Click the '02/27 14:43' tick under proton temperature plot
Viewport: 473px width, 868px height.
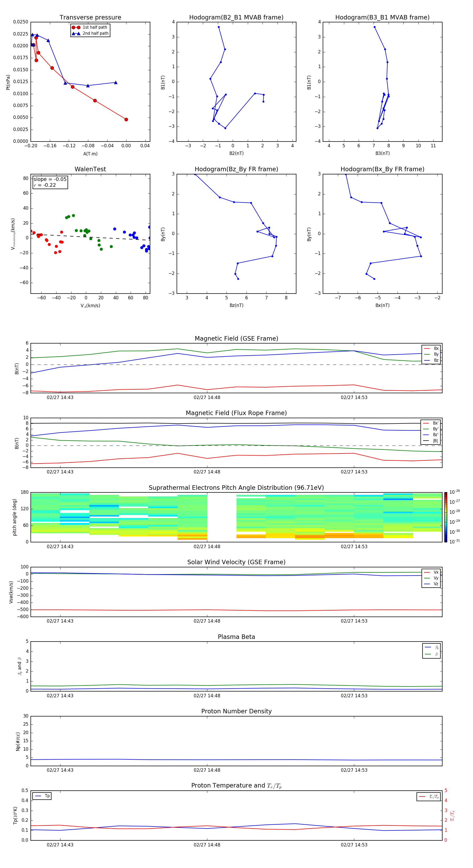tap(60, 845)
